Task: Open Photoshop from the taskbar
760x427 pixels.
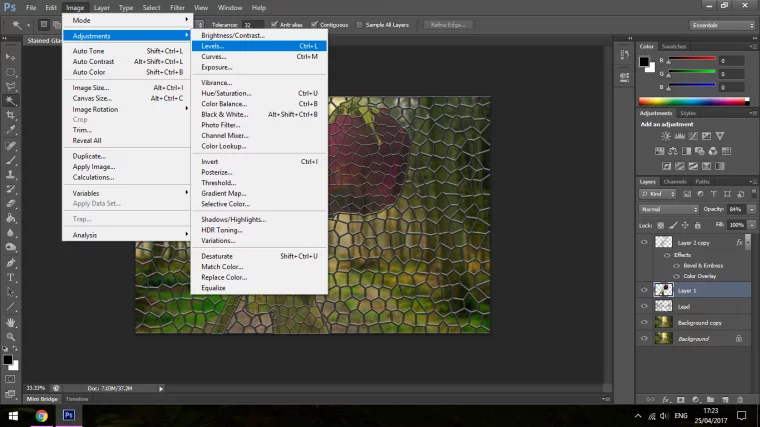Action: click(69, 415)
